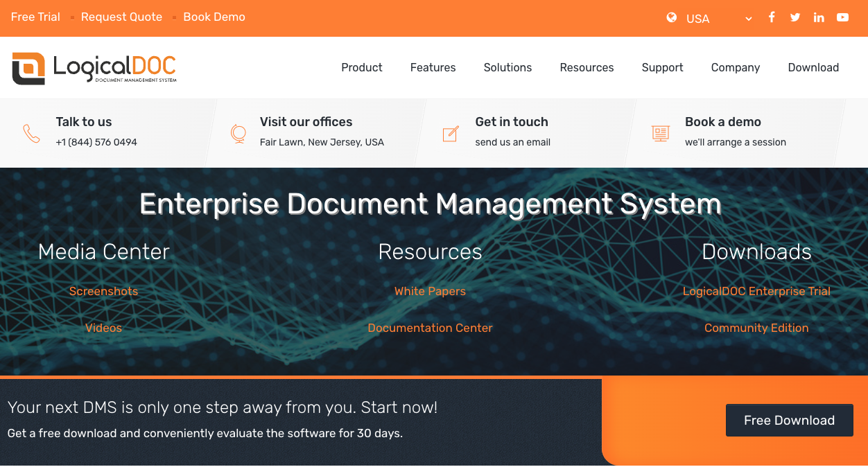The height and width of the screenshot is (467, 868).
Task: Click the Your next DMS headline text
Action: tap(223, 407)
